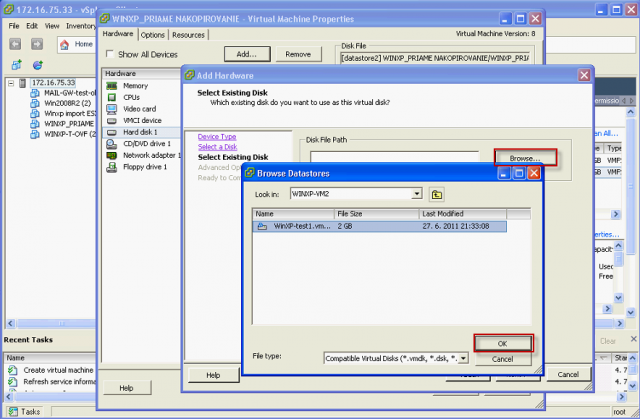
Task: Open the Look in dropdown
Action: pos(416,193)
